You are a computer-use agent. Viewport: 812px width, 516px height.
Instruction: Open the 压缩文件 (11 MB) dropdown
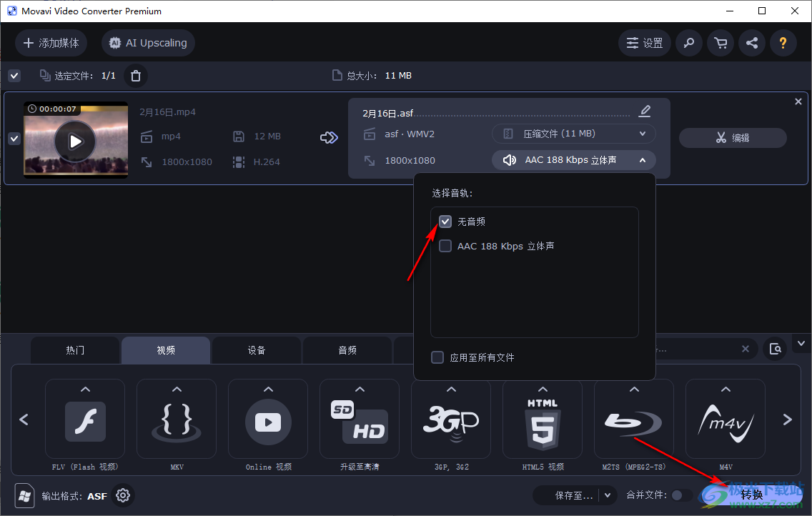tap(573, 134)
